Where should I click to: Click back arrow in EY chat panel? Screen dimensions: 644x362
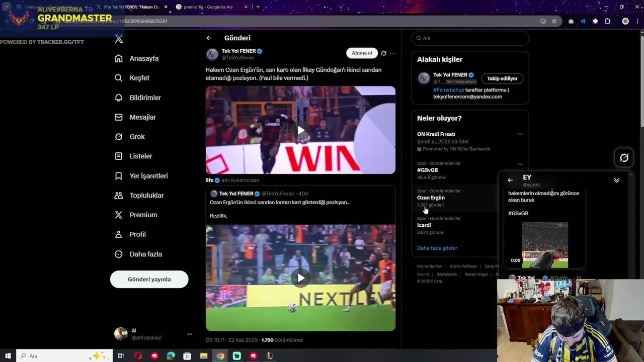point(510,180)
